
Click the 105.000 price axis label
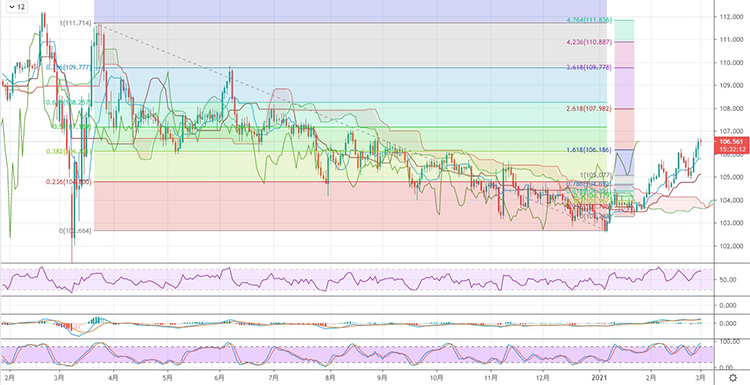(731, 177)
